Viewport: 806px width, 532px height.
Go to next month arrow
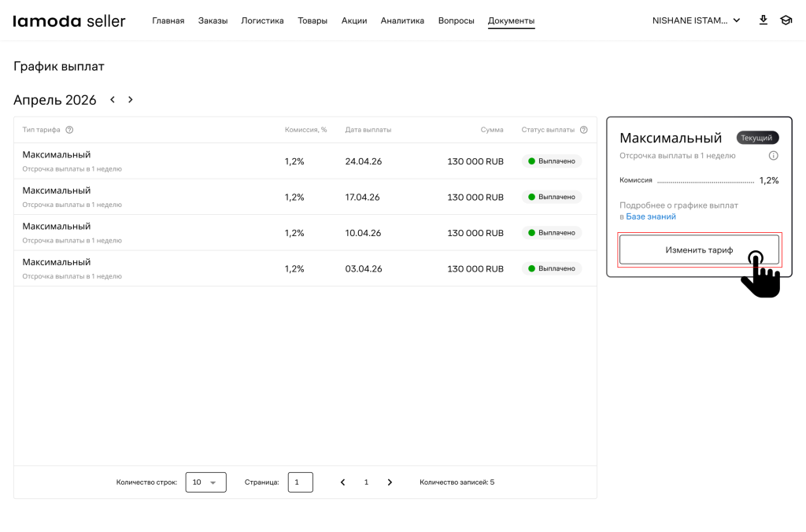coord(131,100)
